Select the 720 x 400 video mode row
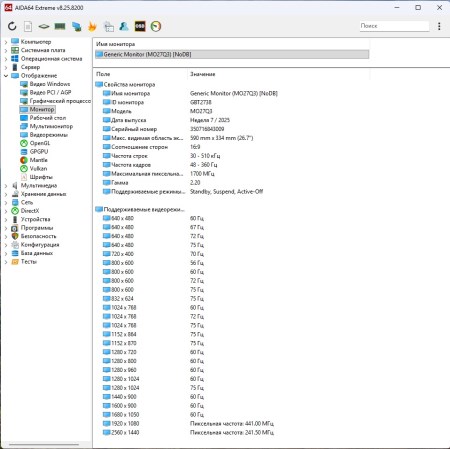The height and width of the screenshot is (449, 450). click(231, 254)
